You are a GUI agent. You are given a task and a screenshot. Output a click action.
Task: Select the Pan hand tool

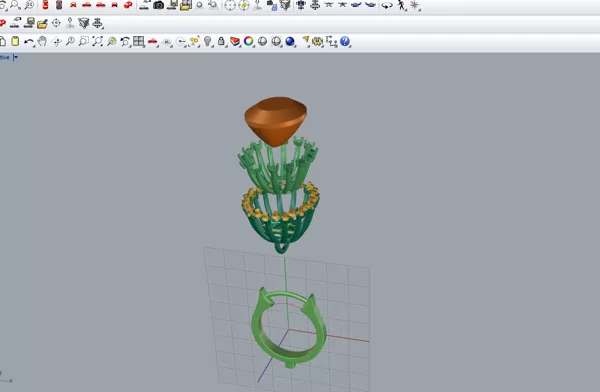click(42, 41)
